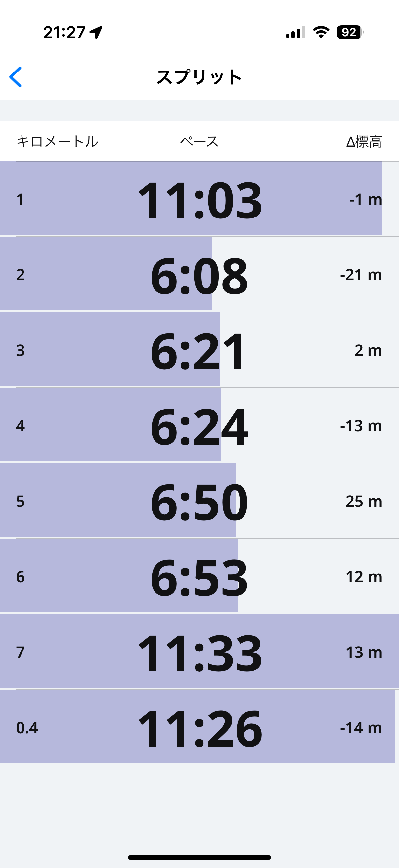The height and width of the screenshot is (868, 399).
Task: Tap the 25 m elevation change value
Action: point(364,502)
